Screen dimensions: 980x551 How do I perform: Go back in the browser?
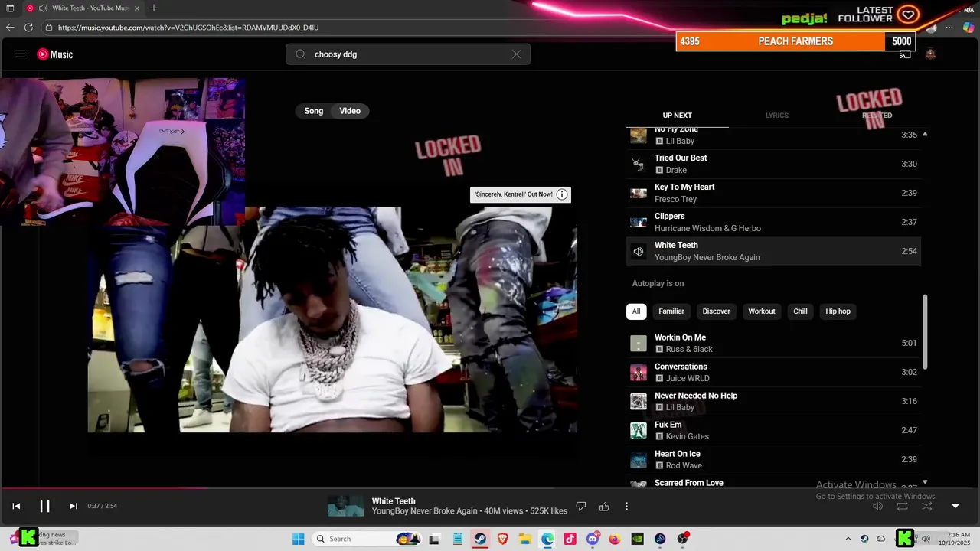click(x=10, y=28)
